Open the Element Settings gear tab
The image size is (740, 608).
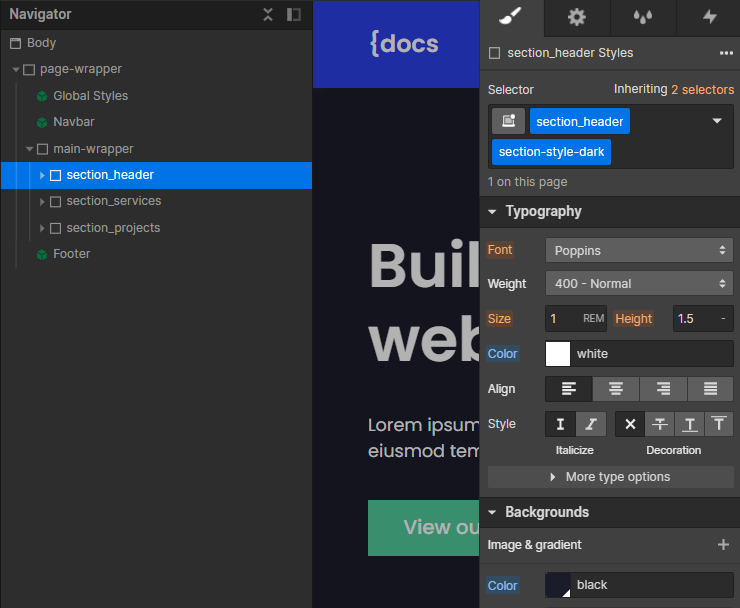576,17
